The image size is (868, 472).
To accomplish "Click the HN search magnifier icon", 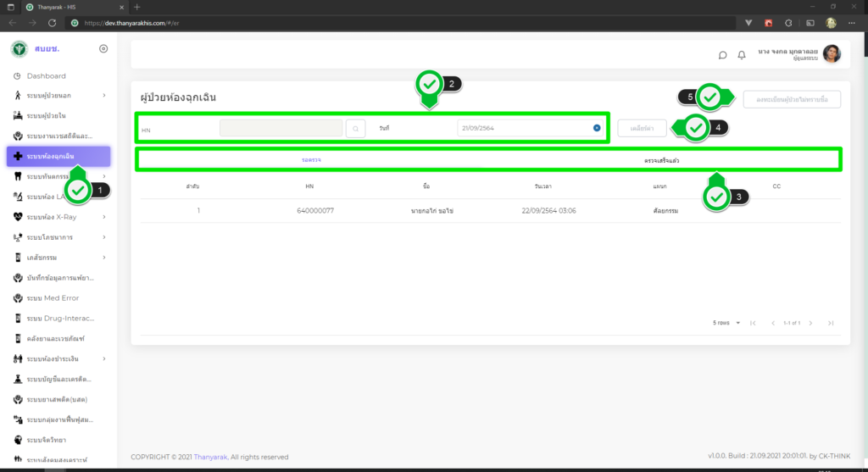I will point(356,128).
